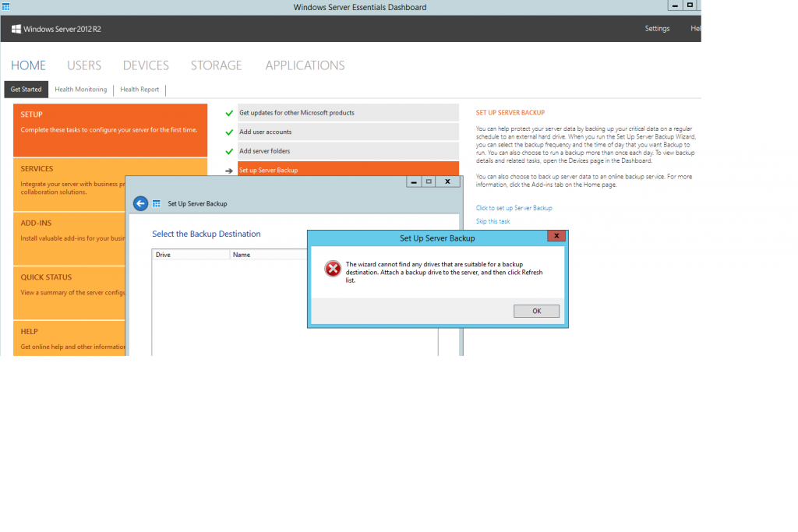
Task: Open Settings in the Dashboard header
Action: pyautogui.click(x=657, y=29)
